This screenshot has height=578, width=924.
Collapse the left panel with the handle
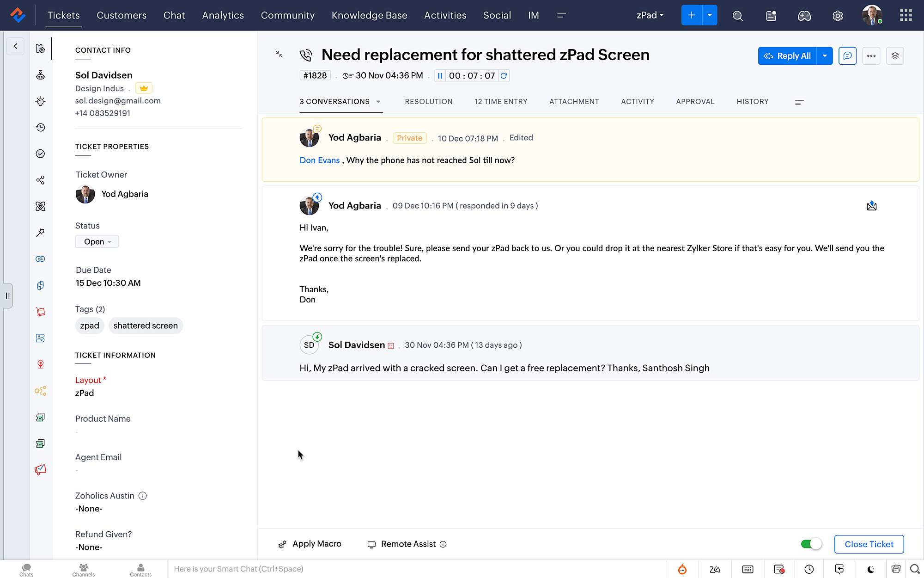(7, 295)
